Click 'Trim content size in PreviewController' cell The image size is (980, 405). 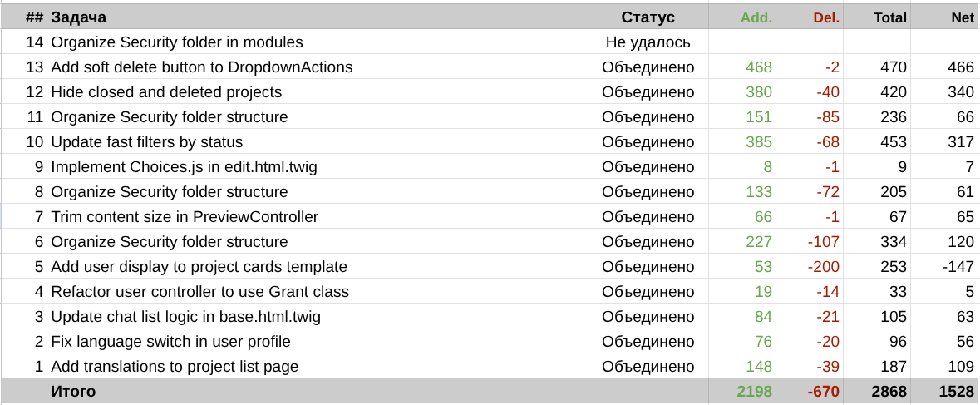(185, 217)
